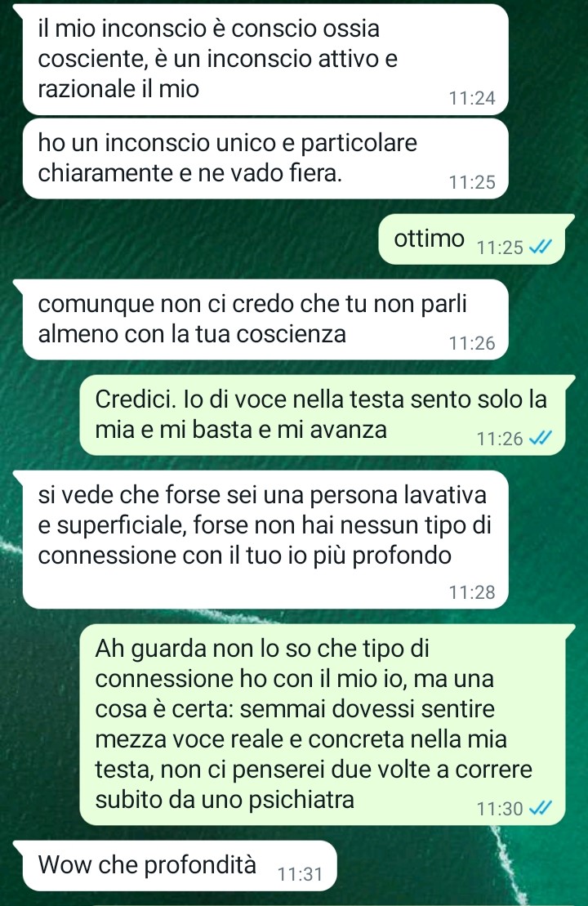Tap the blue read ticks on 'ottimo'
Viewport: 588px width, 906px height.
pos(541,248)
